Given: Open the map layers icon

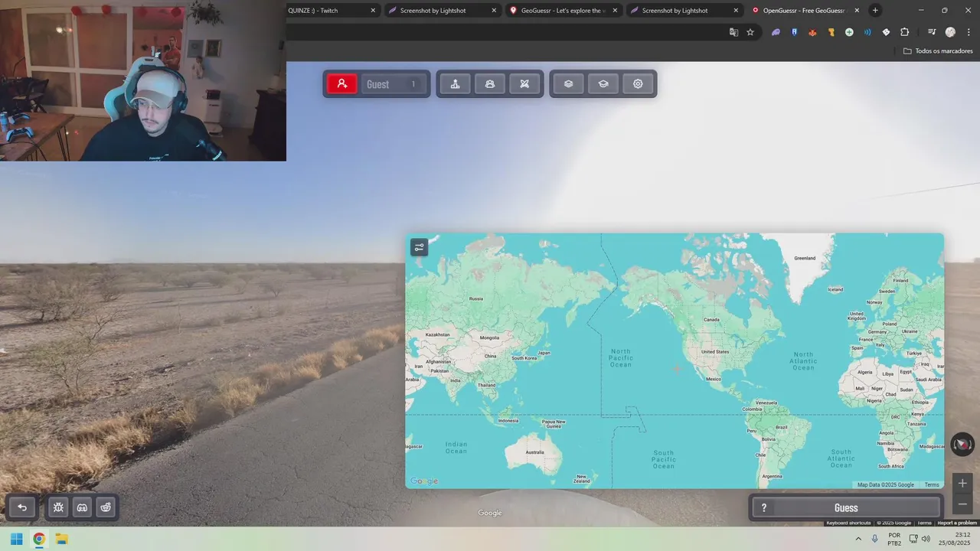Looking at the screenshot, I should coord(568,84).
